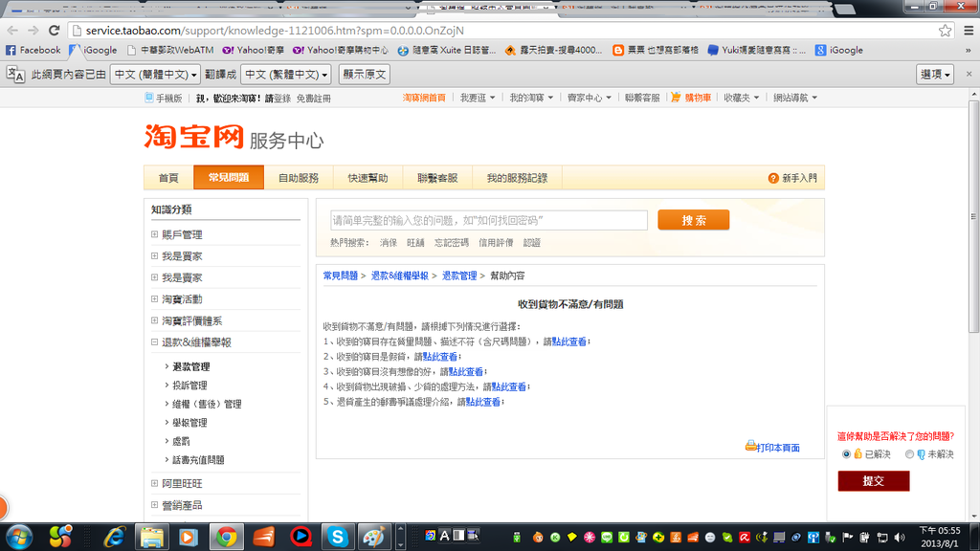Viewport: 980px width, 551px height.
Task: Open the first iGoogle bookmark
Action: click(93, 50)
